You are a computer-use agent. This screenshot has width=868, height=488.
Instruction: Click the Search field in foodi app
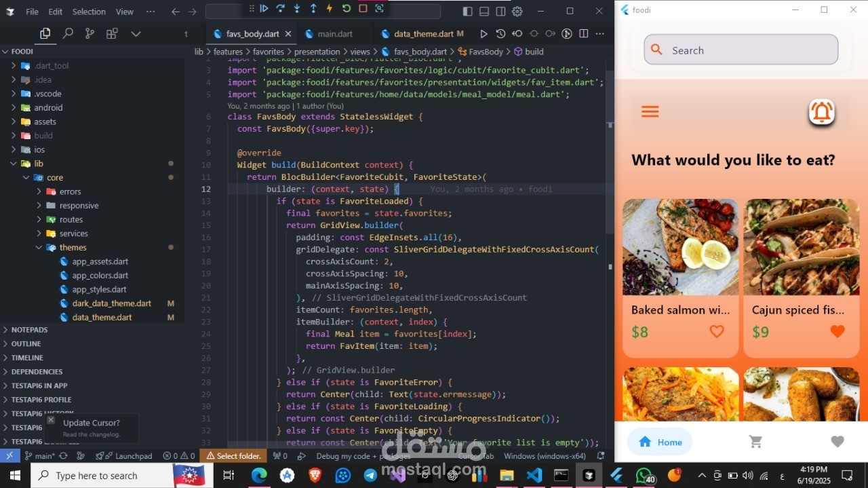741,50
